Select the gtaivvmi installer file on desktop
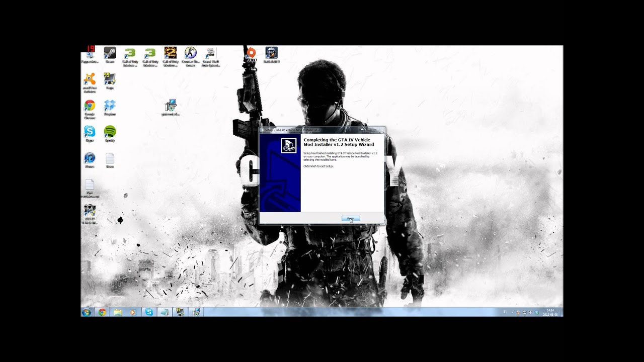 (171, 108)
